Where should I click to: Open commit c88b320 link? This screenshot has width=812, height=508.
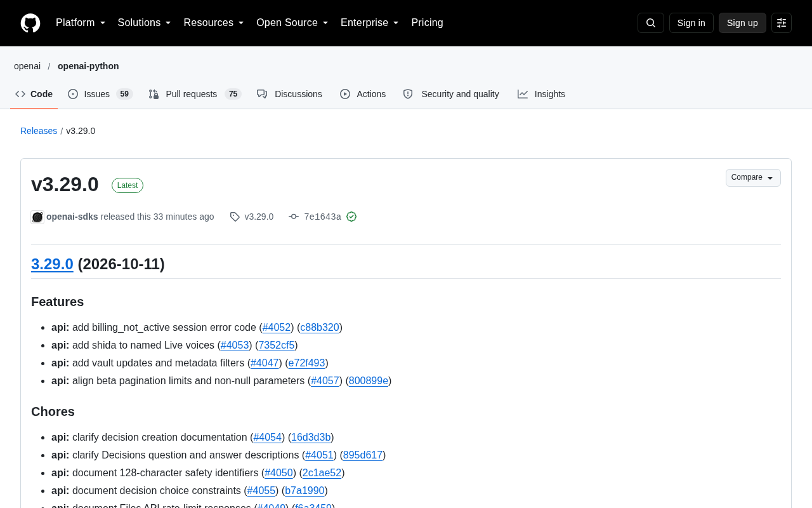320,328
